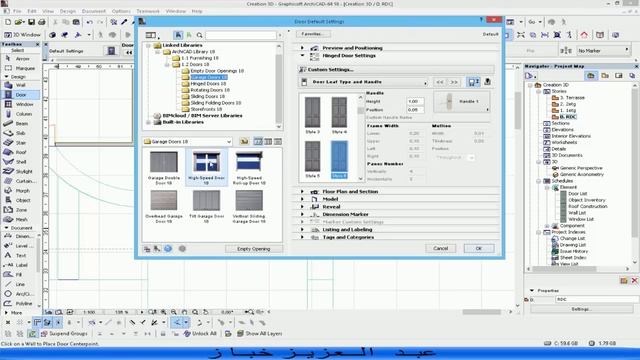
Task: Click Show All Layers in bottom toolbar
Action: click(260, 333)
